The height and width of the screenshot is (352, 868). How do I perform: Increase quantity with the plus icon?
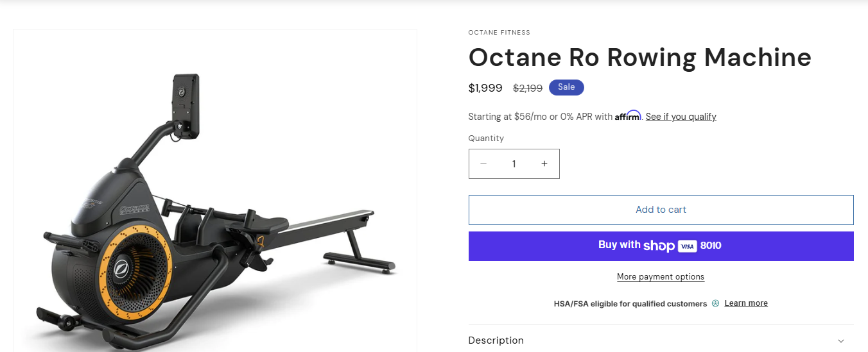click(x=544, y=164)
